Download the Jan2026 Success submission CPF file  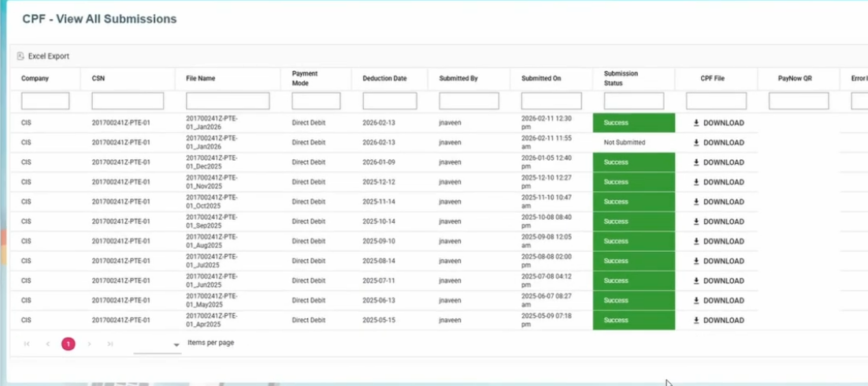click(x=718, y=123)
